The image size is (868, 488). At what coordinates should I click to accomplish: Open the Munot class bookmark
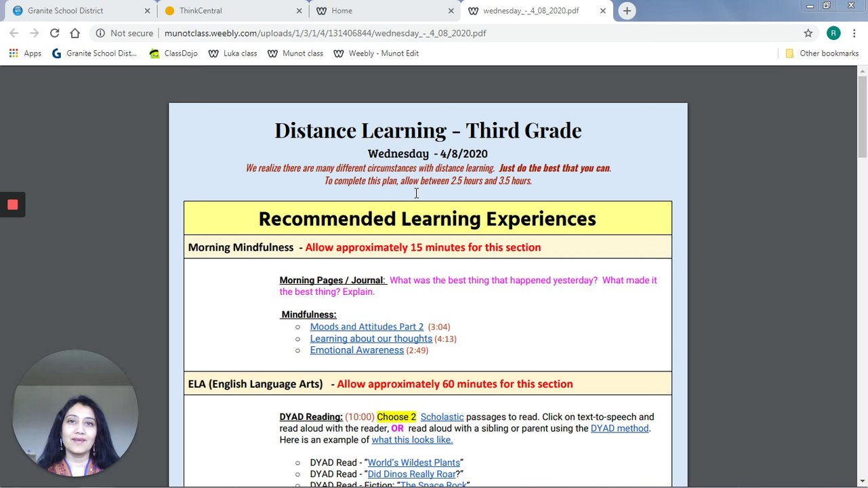(x=295, y=53)
